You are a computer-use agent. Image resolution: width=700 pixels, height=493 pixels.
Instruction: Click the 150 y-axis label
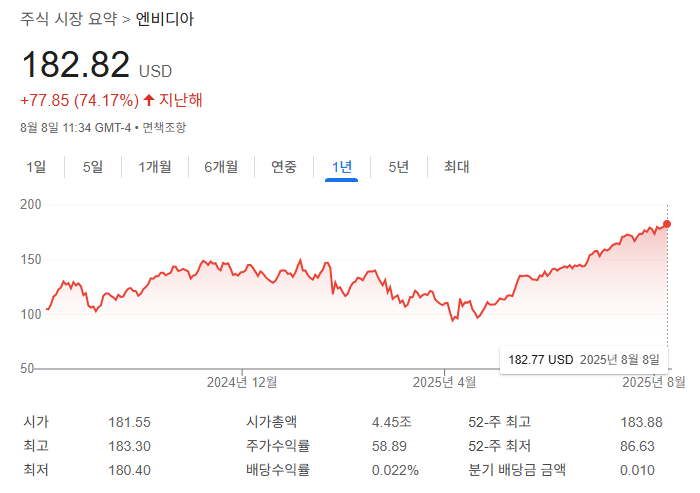31,259
